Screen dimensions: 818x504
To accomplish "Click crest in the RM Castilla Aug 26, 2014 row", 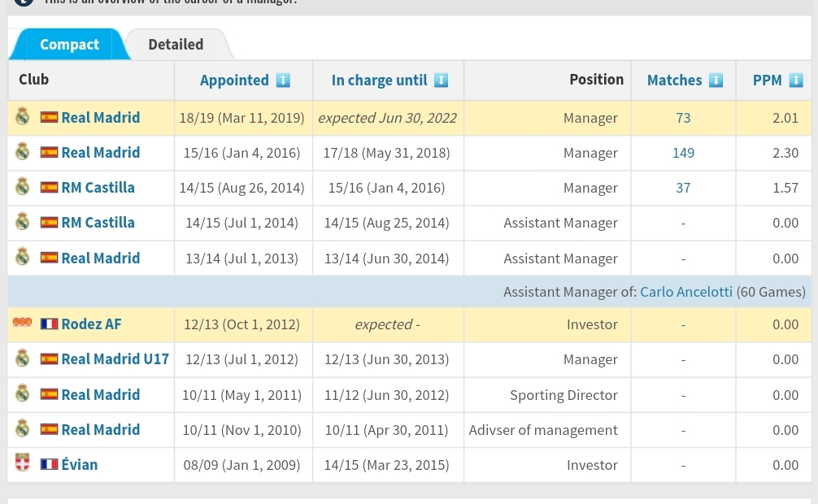I will click(22, 186).
